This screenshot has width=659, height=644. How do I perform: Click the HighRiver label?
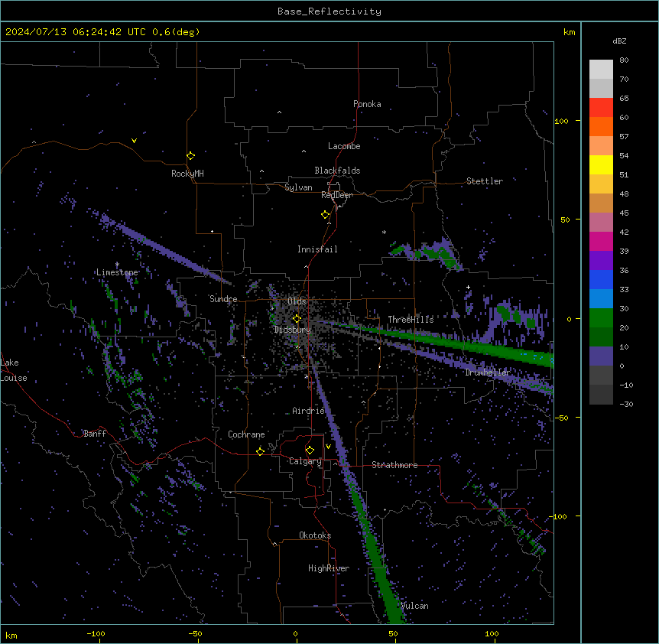tap(329, 568)
